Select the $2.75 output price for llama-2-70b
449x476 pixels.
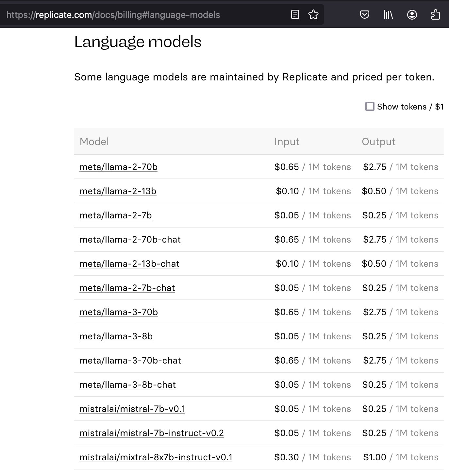(374, 167)
